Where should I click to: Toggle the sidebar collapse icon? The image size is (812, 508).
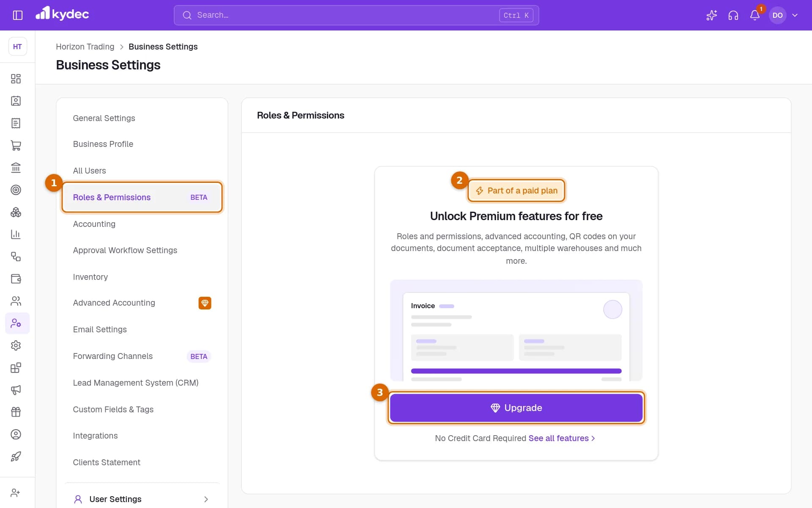18,15
